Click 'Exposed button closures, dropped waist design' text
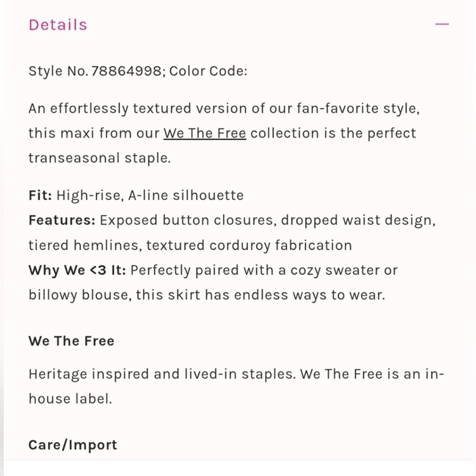Image resolution: width=476 pixels, height=476 pixels. coord(268,220)
